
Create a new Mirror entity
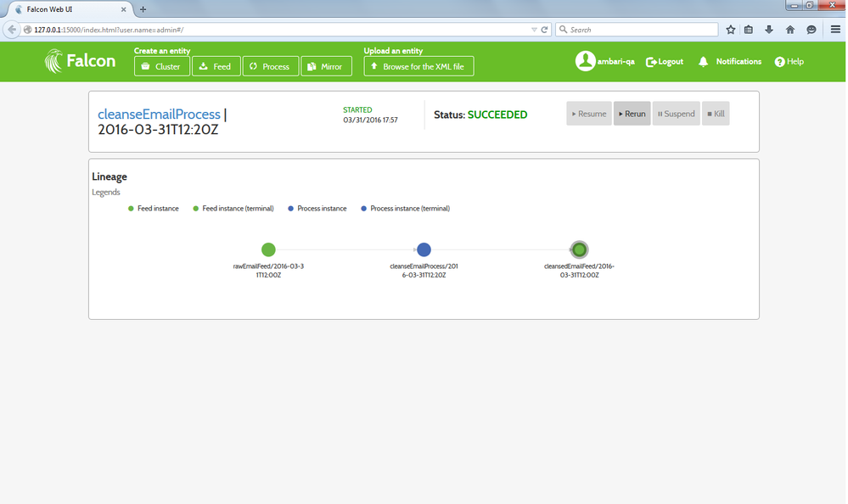coord(326,66)
